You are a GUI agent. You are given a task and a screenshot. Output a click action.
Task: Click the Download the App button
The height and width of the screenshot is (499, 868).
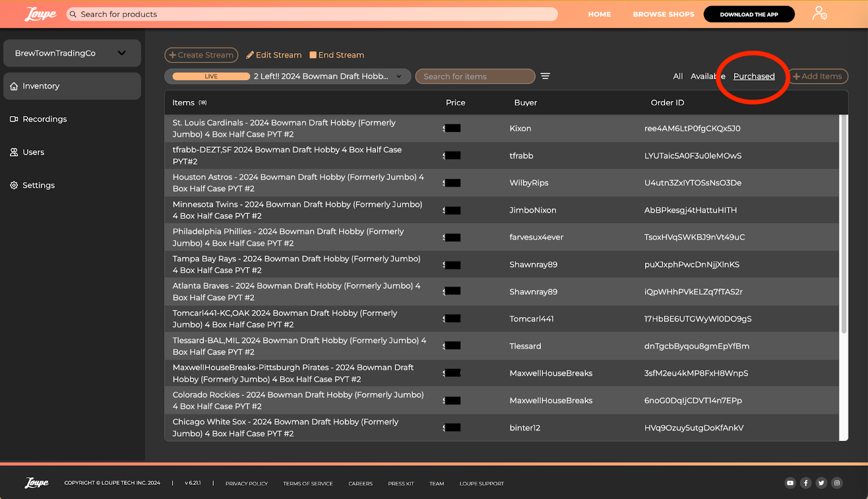(x=749, y=15)
